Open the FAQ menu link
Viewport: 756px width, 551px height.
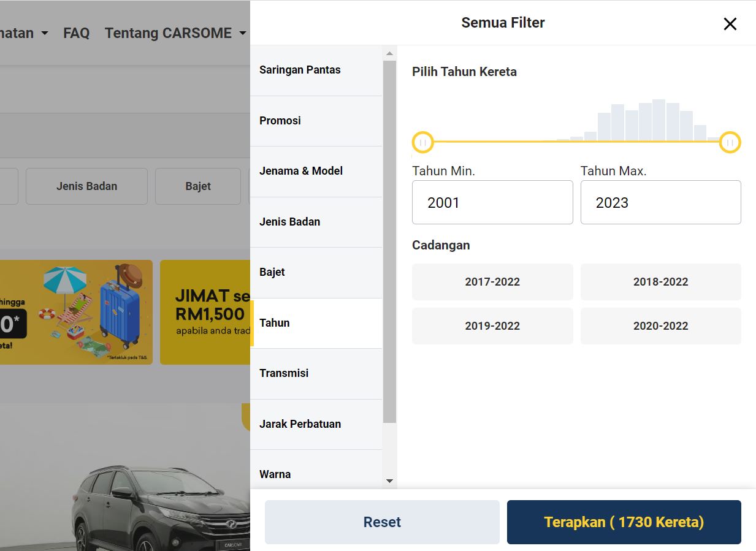[x=76, y=33]
